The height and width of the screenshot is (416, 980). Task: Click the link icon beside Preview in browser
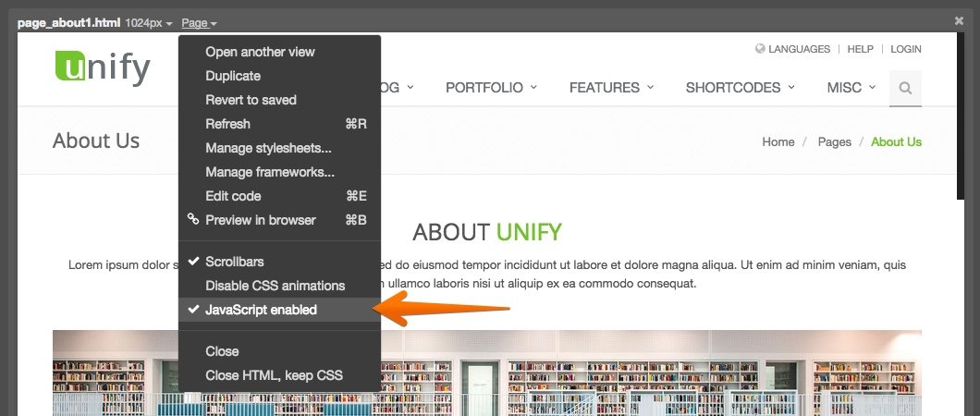(193, 219)
